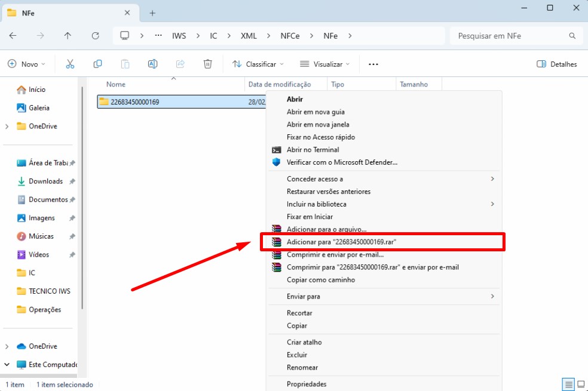
Task: Expand the Este Computador tree node
Action: 7,364
